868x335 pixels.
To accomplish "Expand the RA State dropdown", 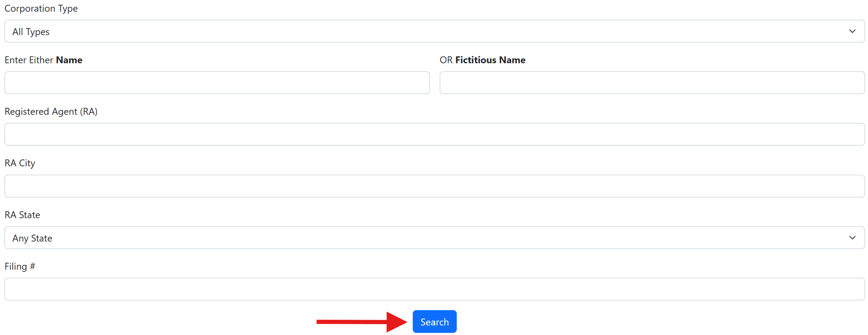I will [434, 237].
